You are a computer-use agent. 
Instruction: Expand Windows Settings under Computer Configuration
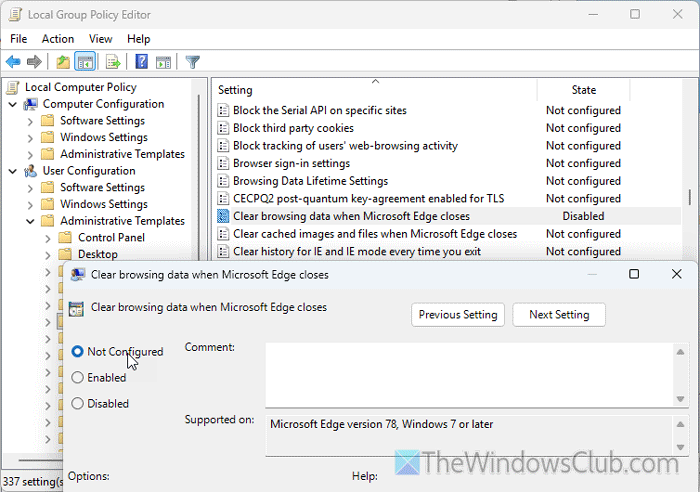pos(30,138)
